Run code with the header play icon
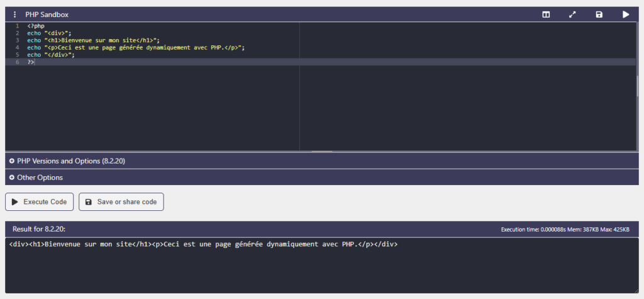The width and height of the screenshot is (644, 299). coord(626,14)
